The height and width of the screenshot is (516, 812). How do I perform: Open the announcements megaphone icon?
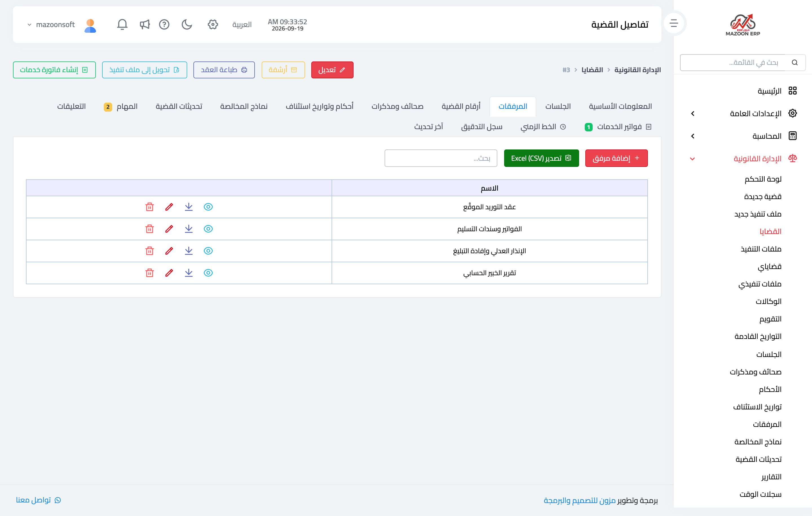tap(144, 24)
